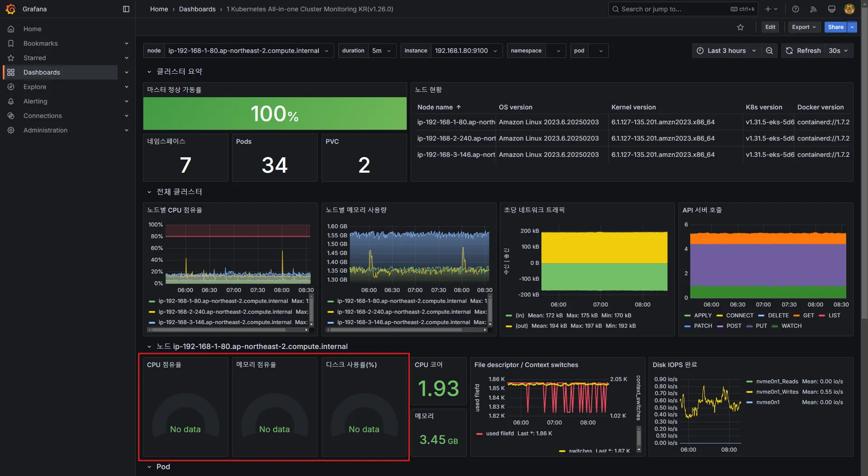Go to Home breadcrumb link
Image resolution: width=868 pixels, height=476 pixels.
coord(159,9)
